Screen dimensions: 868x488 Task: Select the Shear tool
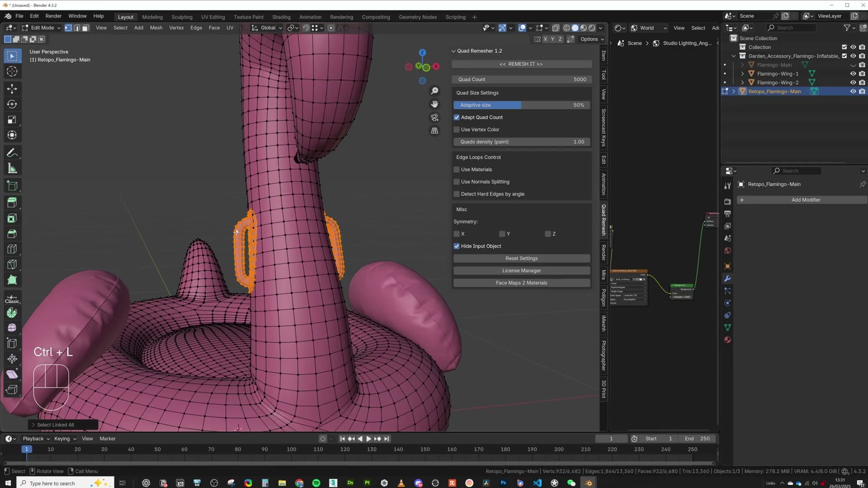pyautogui.click(x=12, y=374)
